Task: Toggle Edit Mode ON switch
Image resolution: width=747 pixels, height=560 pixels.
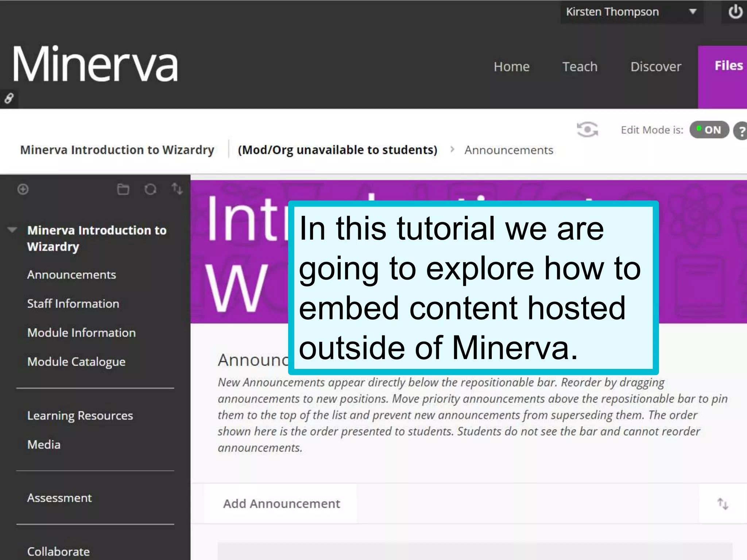Action: point(709,130)
